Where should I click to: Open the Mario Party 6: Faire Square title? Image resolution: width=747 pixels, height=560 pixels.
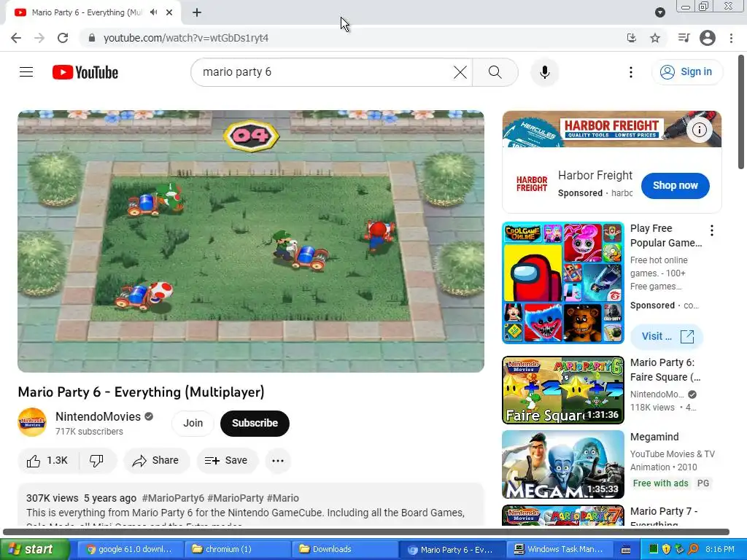665,370
